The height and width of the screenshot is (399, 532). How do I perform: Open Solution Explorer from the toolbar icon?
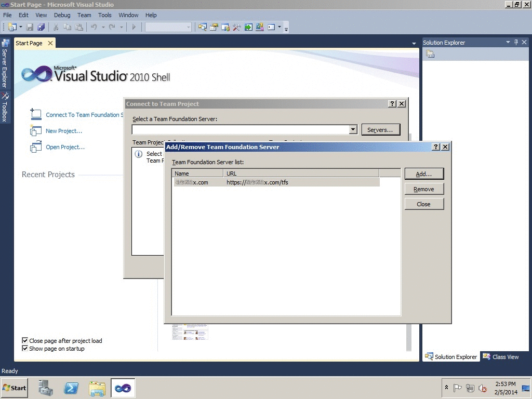[x=203, y=27]
